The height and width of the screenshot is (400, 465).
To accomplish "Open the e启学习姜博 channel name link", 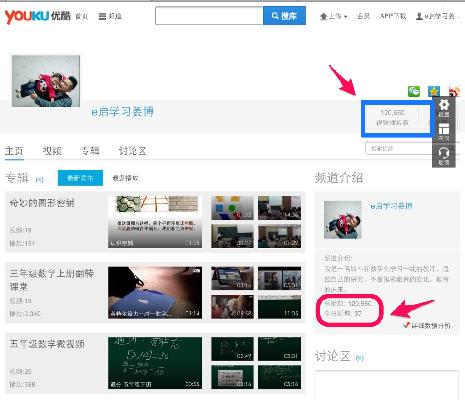I will coord(123,111).
